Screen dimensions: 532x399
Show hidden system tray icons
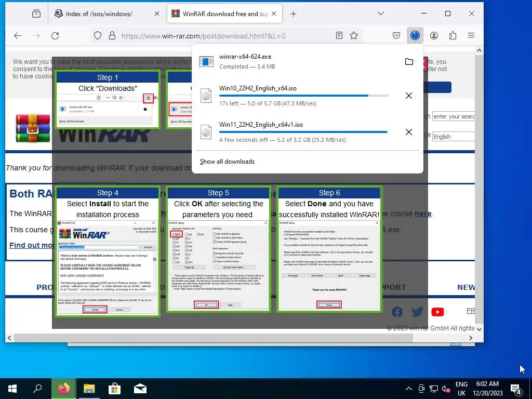click(x=409, y=389)
